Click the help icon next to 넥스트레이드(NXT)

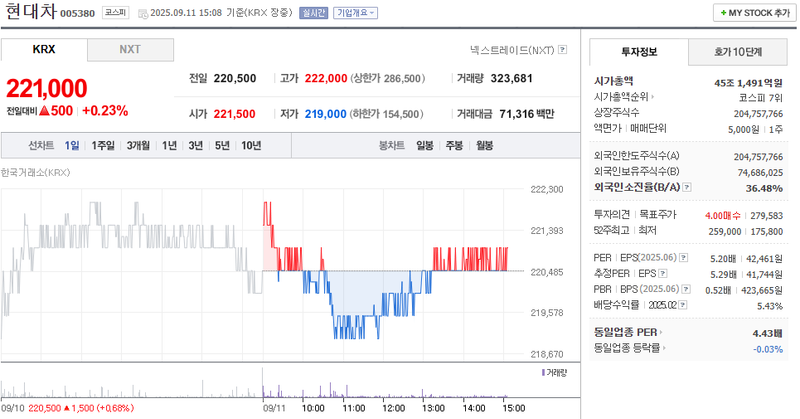pos(562,50)
